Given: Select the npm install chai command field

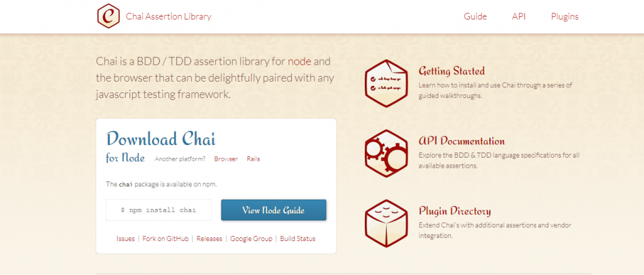Looking at the screenshot, I should tap(158, 210).
